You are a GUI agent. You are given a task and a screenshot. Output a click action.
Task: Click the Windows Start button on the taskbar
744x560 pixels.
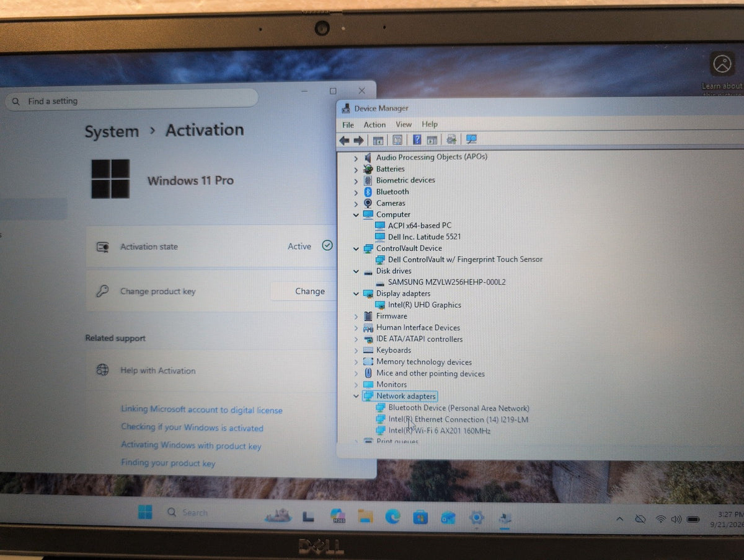(145, 513)
